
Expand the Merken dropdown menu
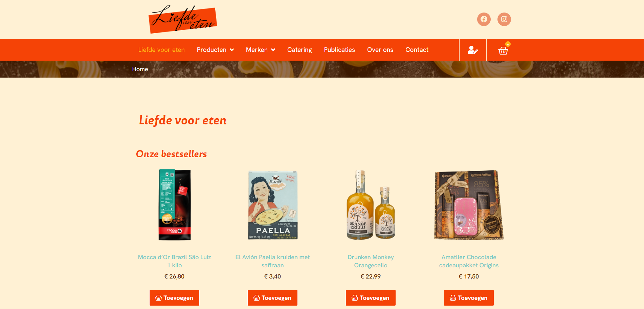coord(261,50)
